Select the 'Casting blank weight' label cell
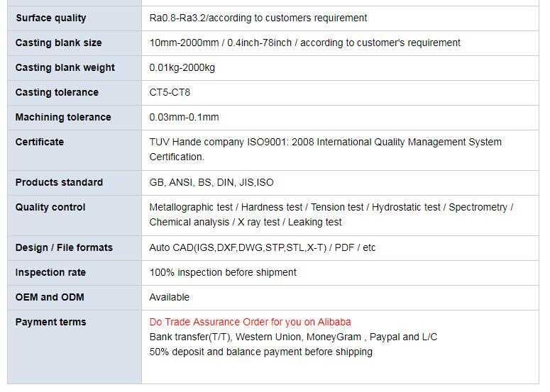The width and height of the screenshot is (550, 392). pyautogui.click(x=65, y=67)
